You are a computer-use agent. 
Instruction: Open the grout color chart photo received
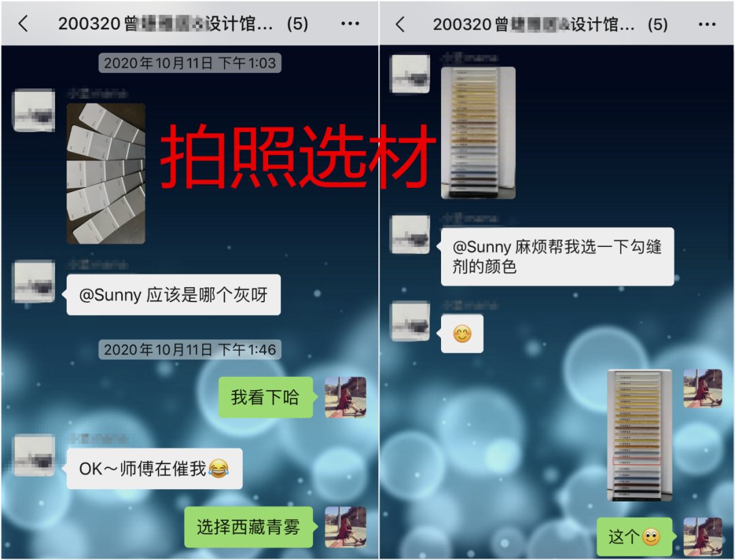(x=478, y=133)
